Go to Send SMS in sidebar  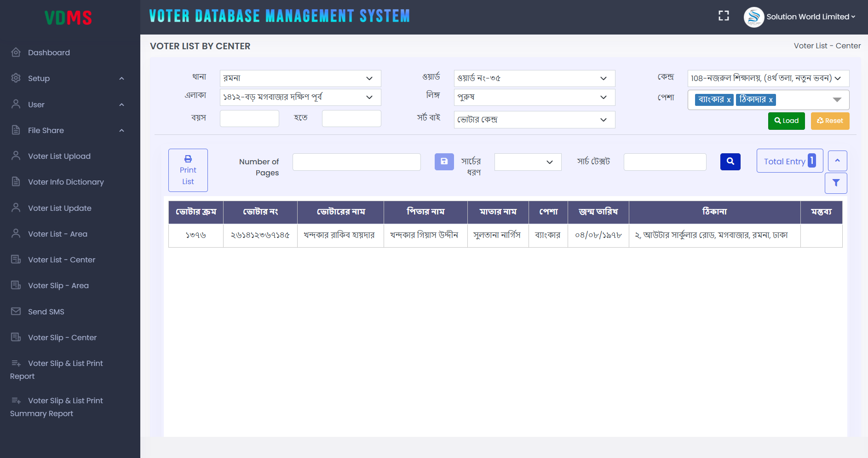click(46, 312)
